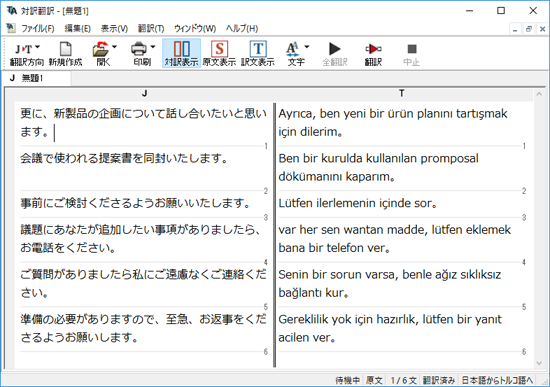Click source sentence 議題にあなたが追加したい事項

click(x=141, y=239)
